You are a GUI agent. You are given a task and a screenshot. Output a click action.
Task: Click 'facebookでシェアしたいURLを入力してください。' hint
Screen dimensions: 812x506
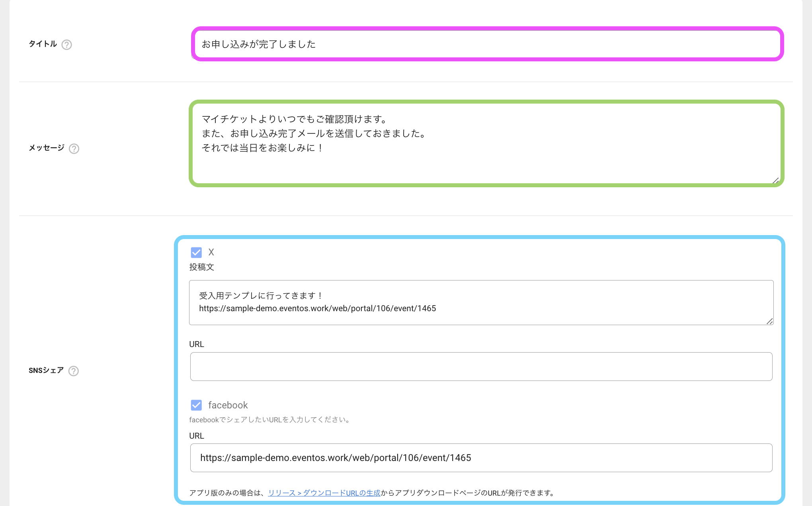click(271, 420)
